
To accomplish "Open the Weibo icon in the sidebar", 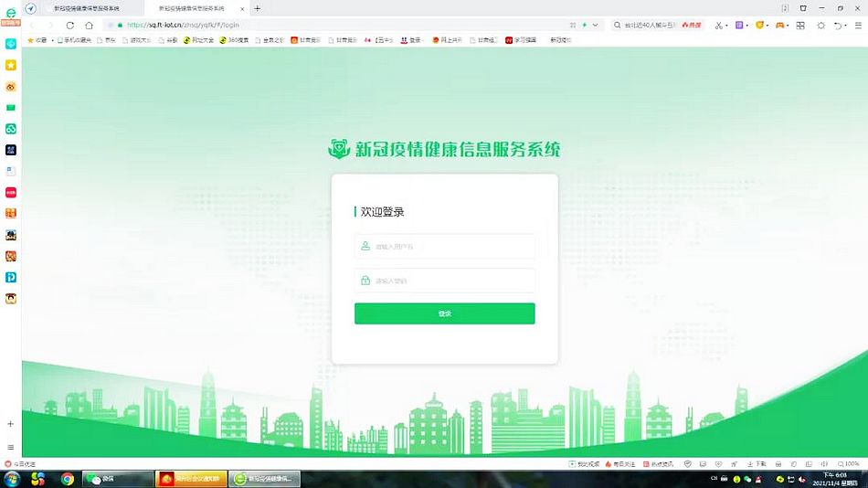I will pyautogui.click(x=11, y=87).
